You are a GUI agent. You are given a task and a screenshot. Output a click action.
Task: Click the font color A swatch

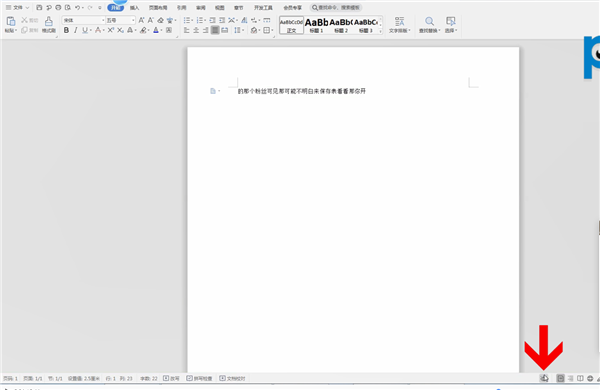[156, 30]
